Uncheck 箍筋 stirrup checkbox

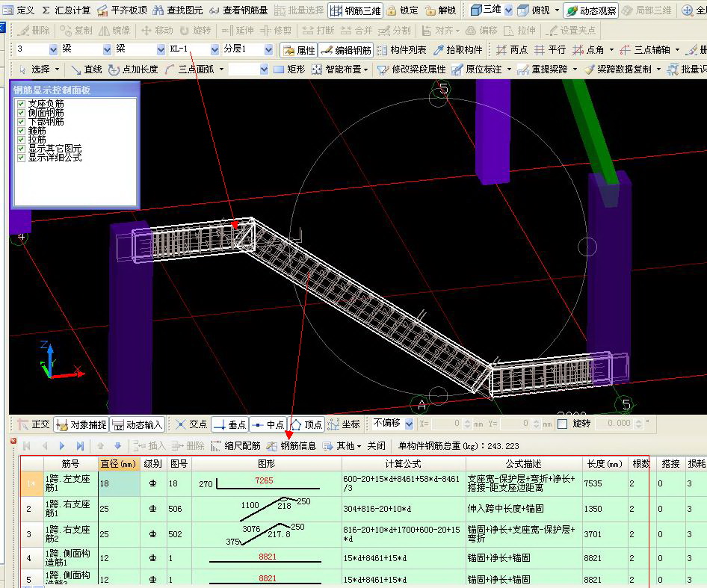coord(21,131)
